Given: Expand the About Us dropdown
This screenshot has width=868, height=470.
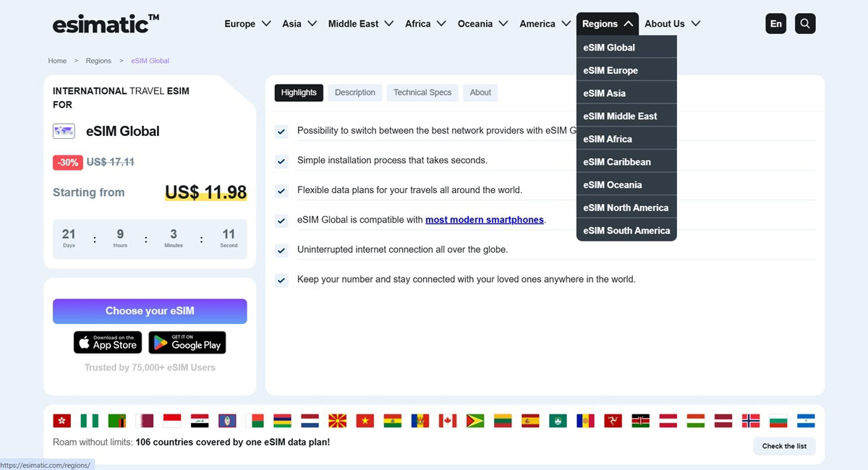Looking at the screenshot, I should (673, 24).
